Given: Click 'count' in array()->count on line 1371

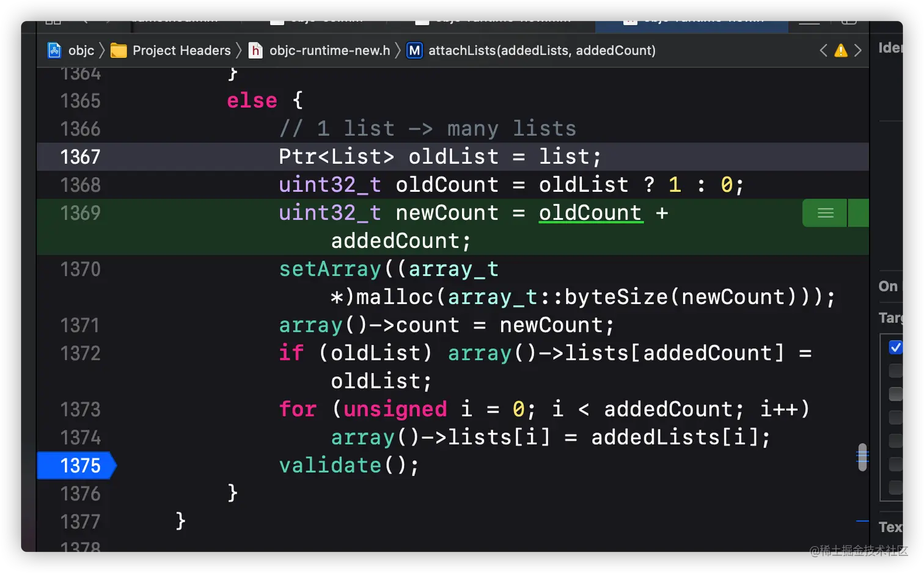Looking at the screenshot, I should (428, 326).
